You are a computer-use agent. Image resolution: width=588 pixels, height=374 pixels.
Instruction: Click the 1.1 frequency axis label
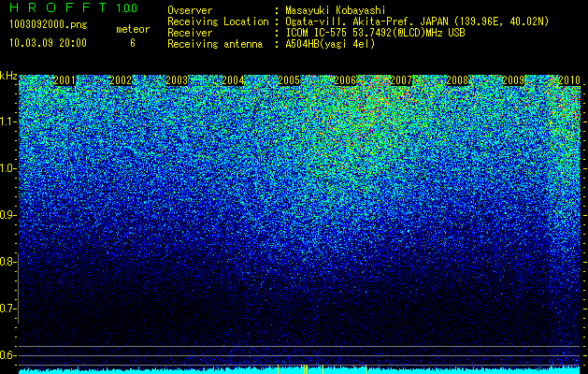click(7, 122)
